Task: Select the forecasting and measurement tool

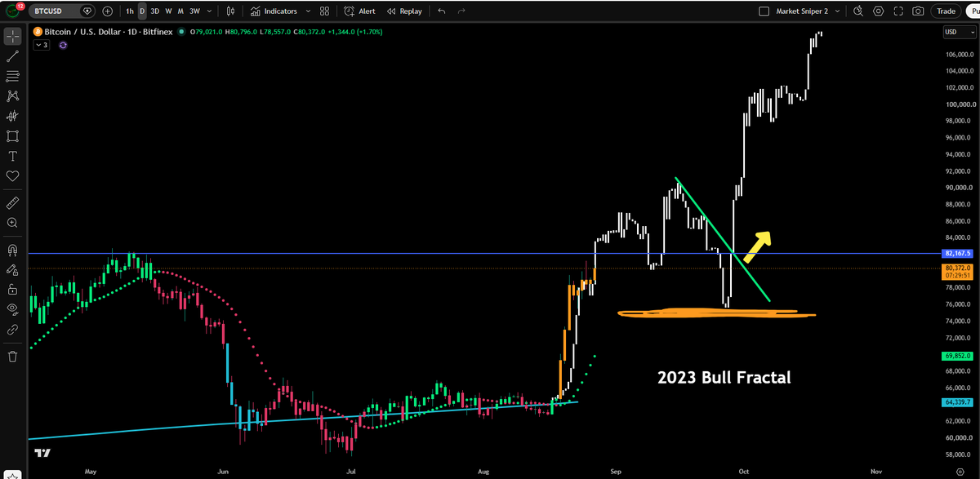Action: pos(13,116)
